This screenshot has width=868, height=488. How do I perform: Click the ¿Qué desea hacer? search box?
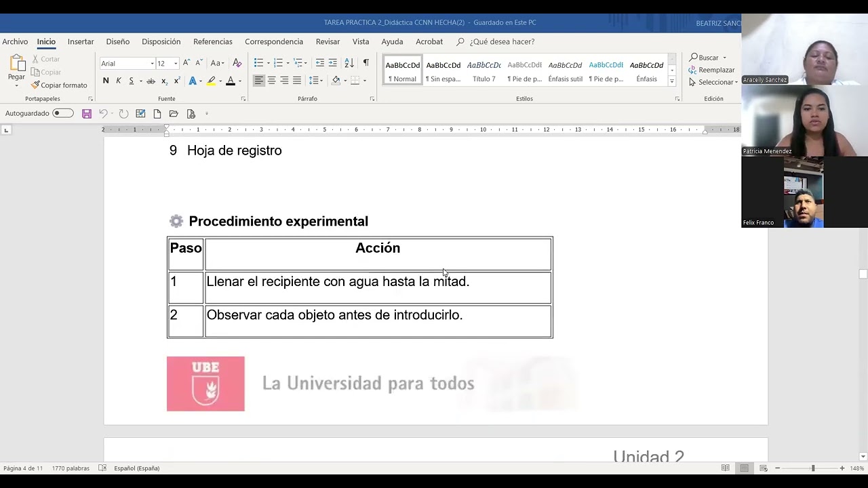[502, 41]
